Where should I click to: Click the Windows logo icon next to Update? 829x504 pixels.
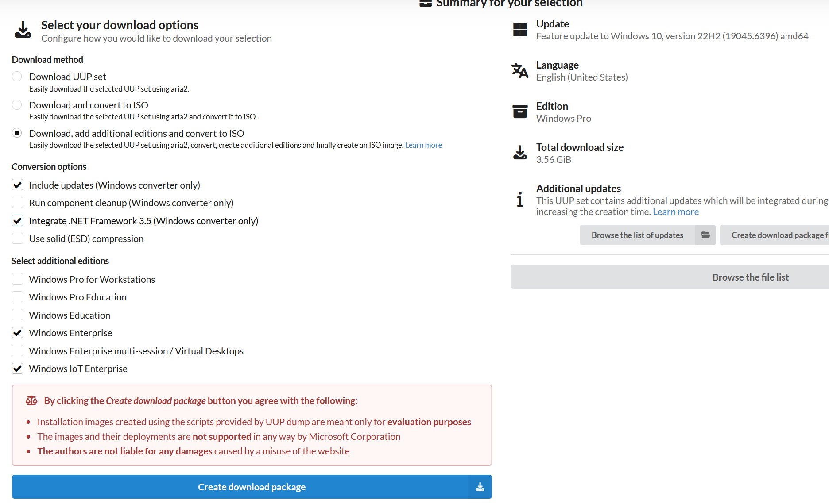click(x=520, y=30)
